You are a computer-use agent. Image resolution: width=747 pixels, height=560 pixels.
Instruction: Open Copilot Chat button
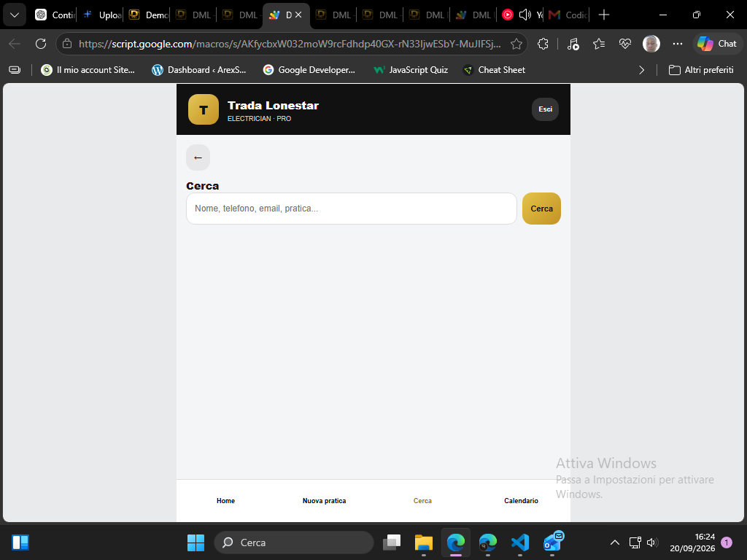pyautogui.click(x=717, y=44)
